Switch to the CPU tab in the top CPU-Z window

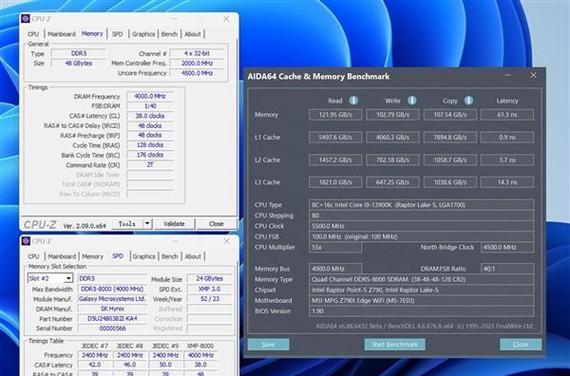point(33,34)
